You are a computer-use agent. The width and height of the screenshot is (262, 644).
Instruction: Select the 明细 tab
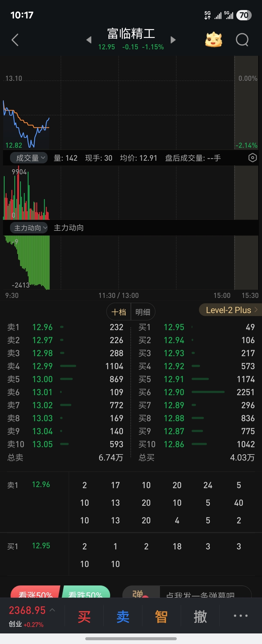coord(143,312)
